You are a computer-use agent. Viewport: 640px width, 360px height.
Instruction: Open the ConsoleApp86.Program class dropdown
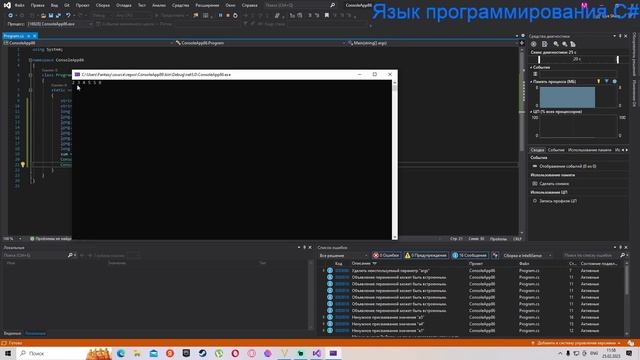click(260, 43)
